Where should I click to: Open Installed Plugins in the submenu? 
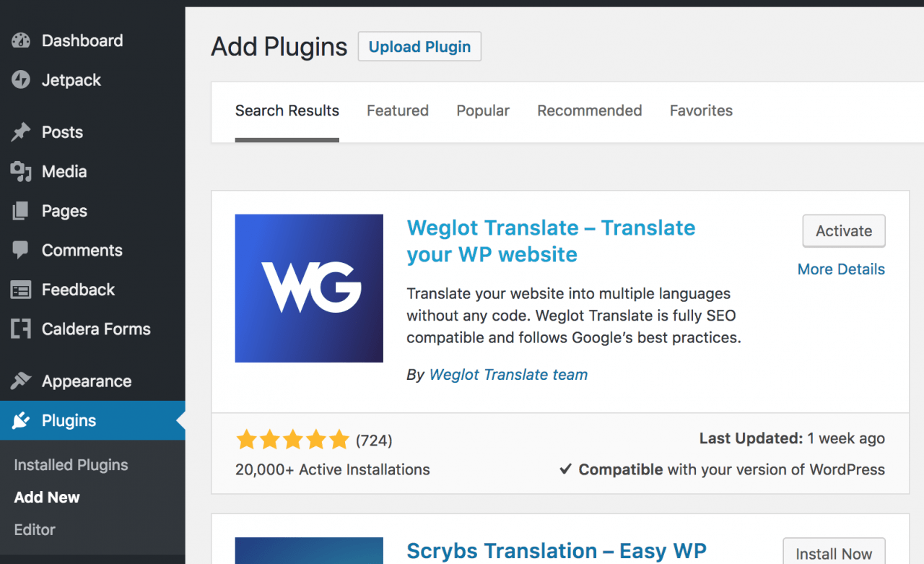pos(71,465)
